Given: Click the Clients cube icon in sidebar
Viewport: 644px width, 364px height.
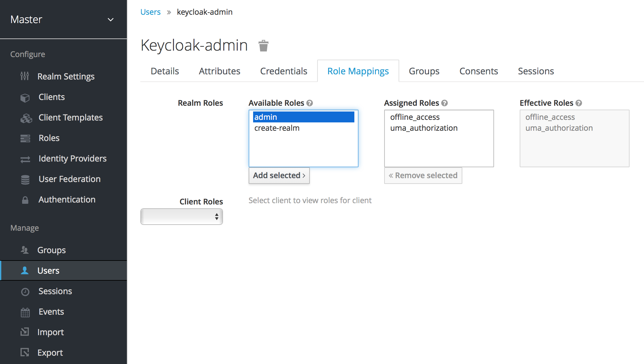Looking at the screenshot, I should point(25,97).
